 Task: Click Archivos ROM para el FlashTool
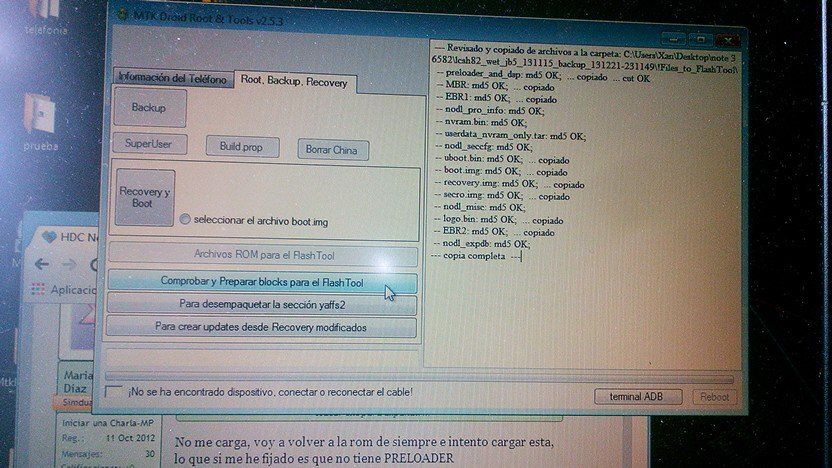263,255
